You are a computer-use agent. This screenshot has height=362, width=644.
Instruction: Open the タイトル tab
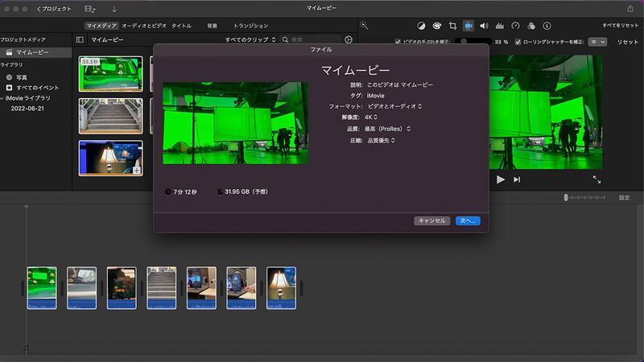coord(181,26)
